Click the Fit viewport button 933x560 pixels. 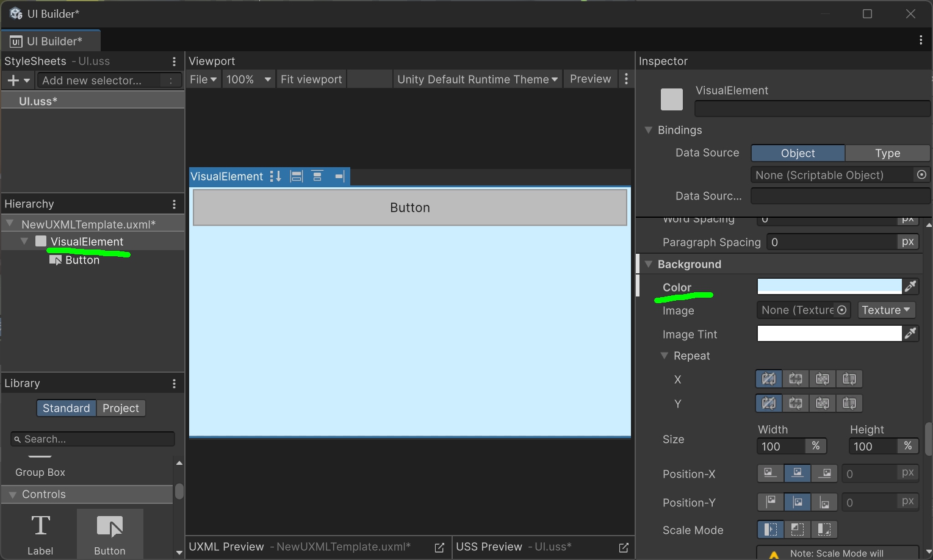point(311,79)
